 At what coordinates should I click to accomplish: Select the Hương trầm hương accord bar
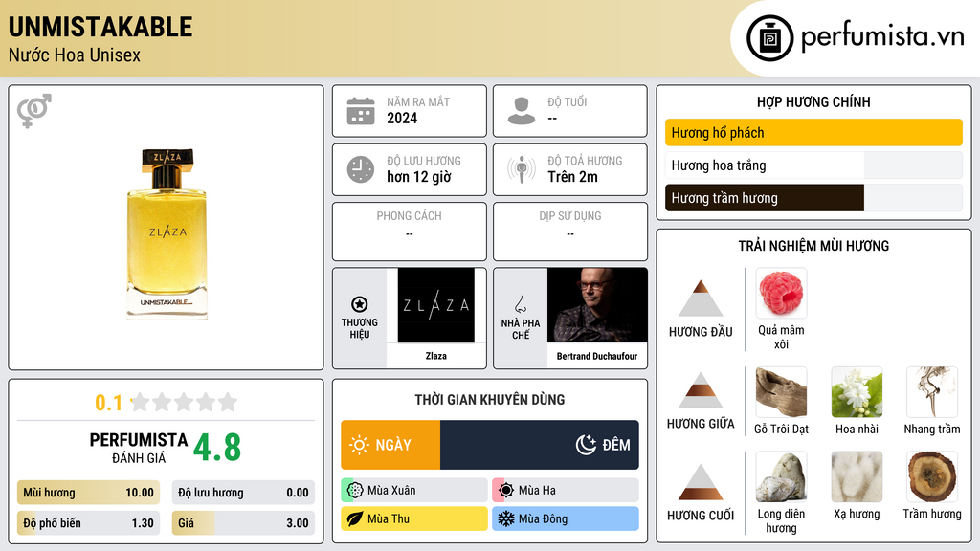click(x=813, y=198)
